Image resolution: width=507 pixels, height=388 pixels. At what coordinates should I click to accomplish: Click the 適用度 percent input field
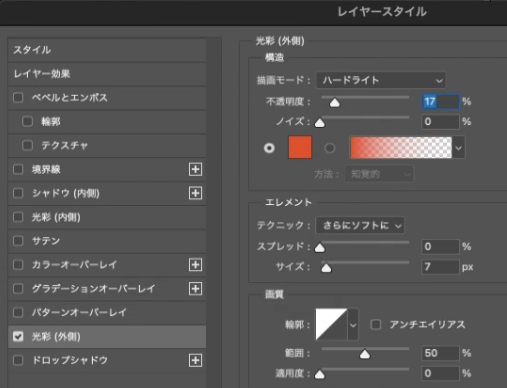441,373
